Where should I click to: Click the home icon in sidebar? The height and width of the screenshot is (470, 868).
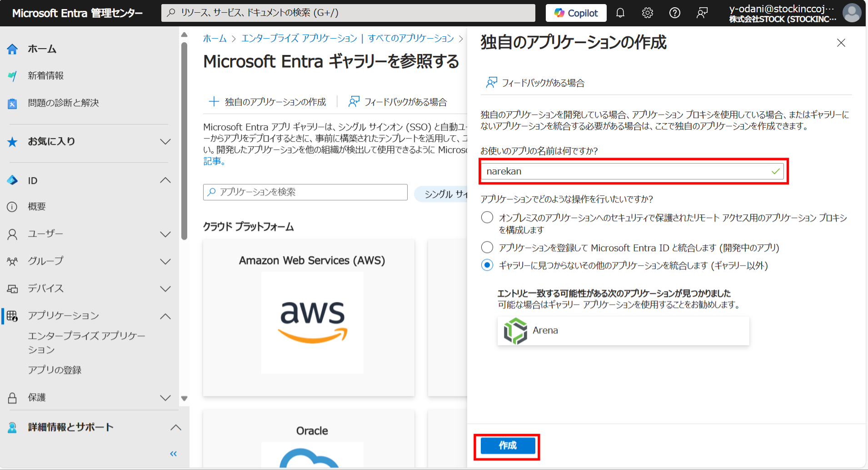coord(12,49)
